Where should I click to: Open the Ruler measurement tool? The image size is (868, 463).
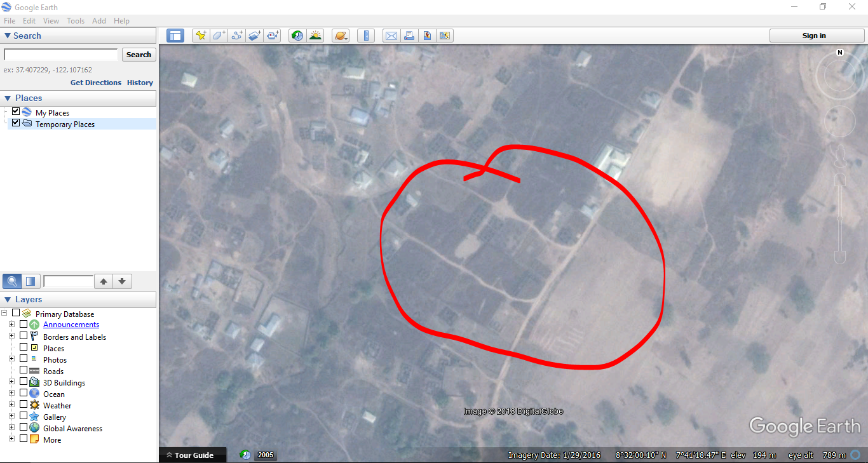(x=366, y=36)
